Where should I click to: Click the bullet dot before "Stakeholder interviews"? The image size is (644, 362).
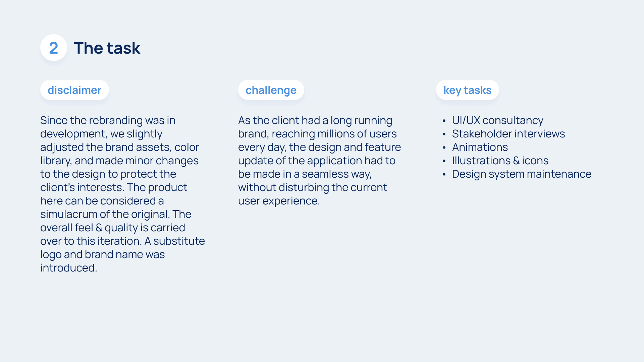click(444, 134)
